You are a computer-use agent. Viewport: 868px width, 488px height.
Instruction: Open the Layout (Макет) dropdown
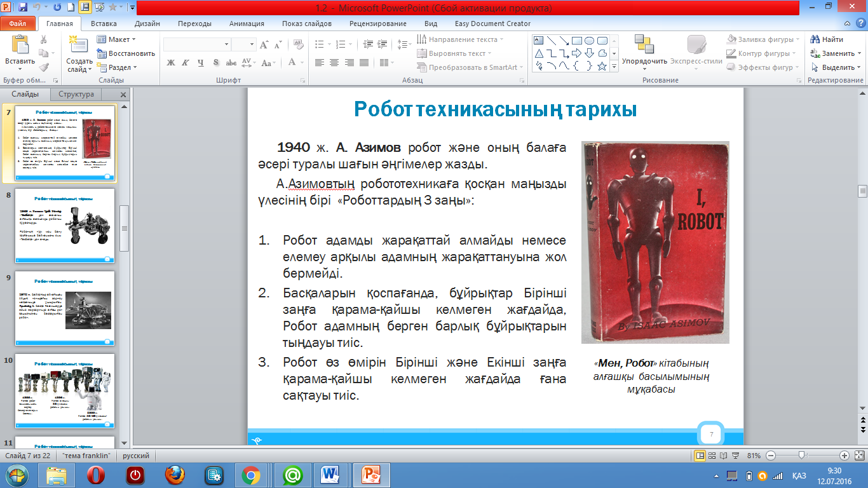point(118,39)
